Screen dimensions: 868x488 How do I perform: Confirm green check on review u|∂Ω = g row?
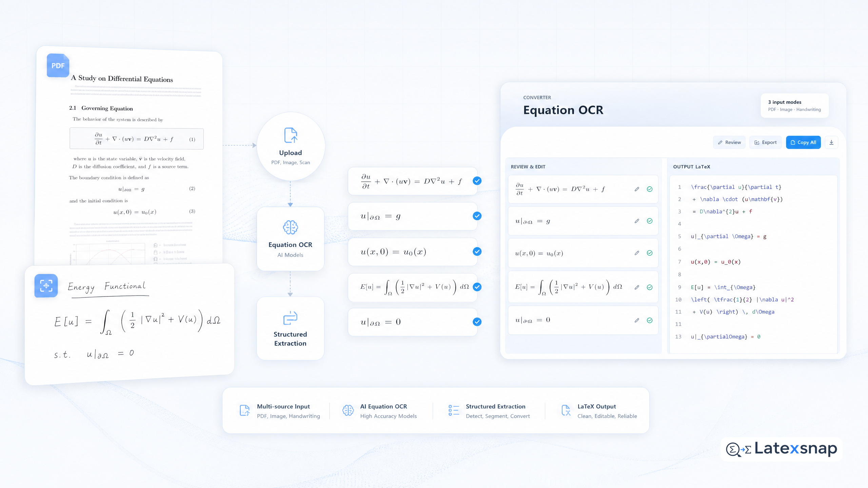pyautogui.click(x=650, y=221)
